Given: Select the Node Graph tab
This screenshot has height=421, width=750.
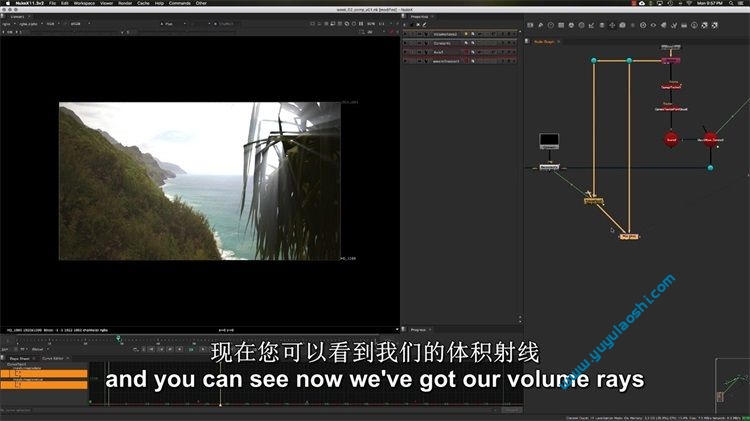Looking at the screenshot, I should point(544,42).
